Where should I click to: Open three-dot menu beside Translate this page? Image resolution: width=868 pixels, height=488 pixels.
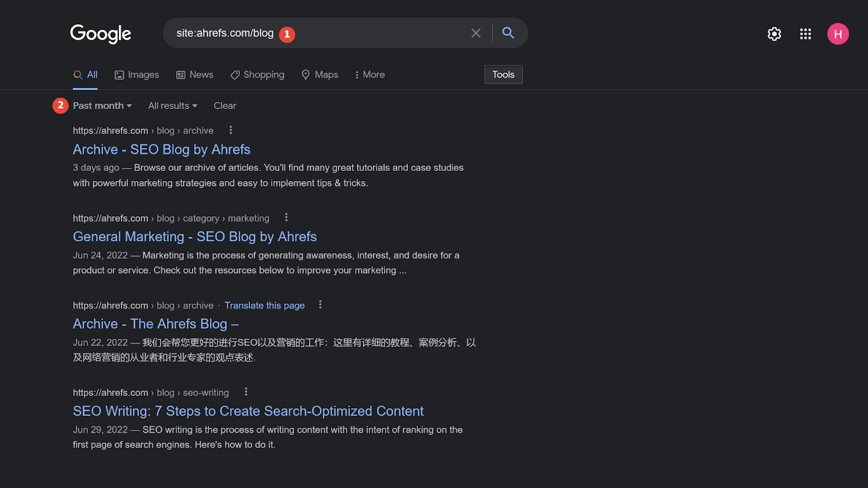[320, 305]
